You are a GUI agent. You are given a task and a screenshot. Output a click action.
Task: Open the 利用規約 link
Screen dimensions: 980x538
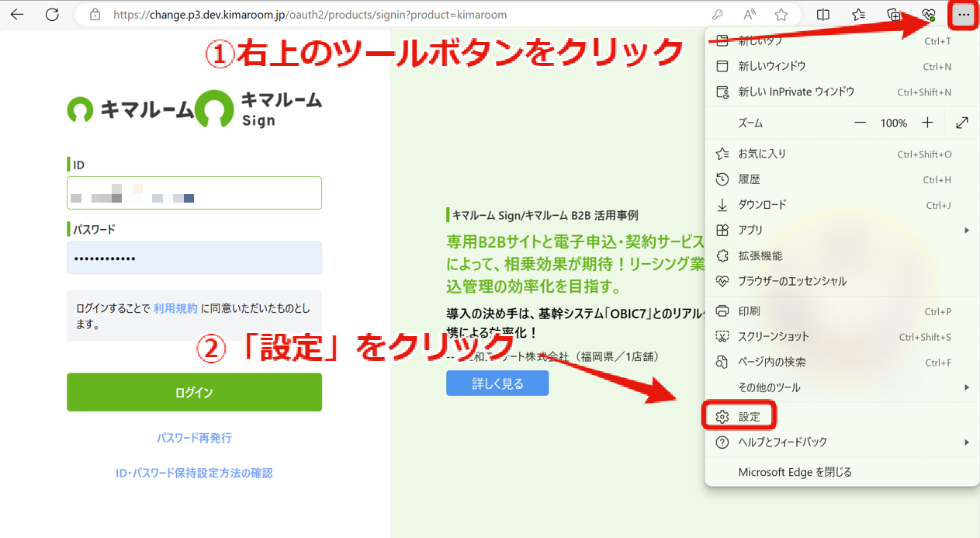[x=175, y=308]
